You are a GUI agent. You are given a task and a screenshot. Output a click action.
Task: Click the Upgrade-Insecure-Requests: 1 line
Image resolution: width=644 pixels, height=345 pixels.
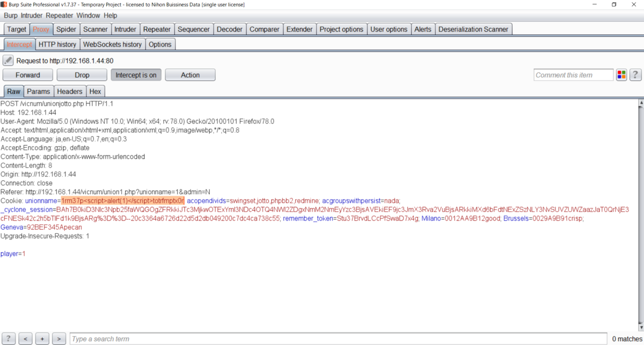[x=45, y=236]
